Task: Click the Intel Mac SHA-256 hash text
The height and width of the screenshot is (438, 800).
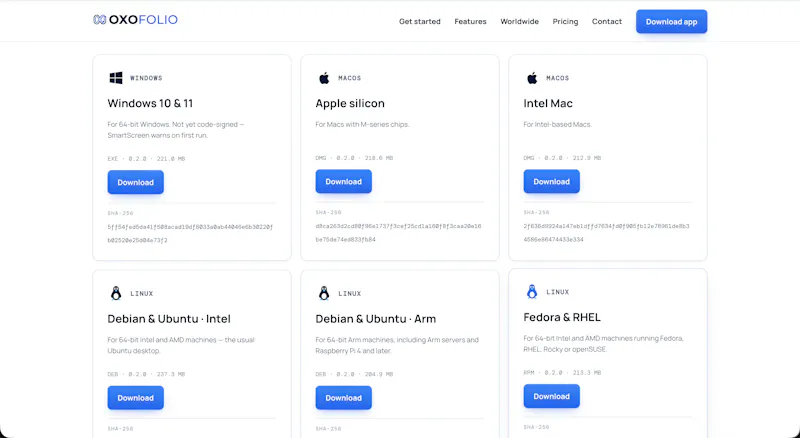Action: click(x=607, y=232)
